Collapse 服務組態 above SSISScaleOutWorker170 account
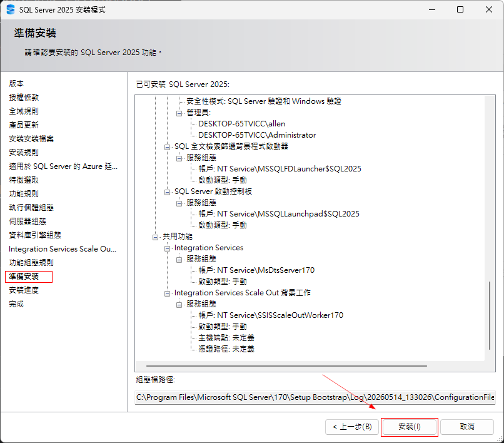 tap(179, 304)
